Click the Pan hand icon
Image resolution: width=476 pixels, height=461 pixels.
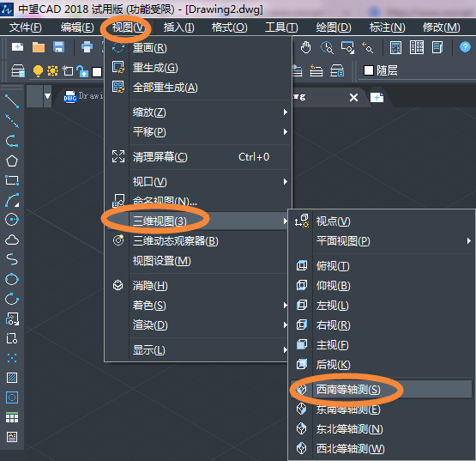coord(305,47)
